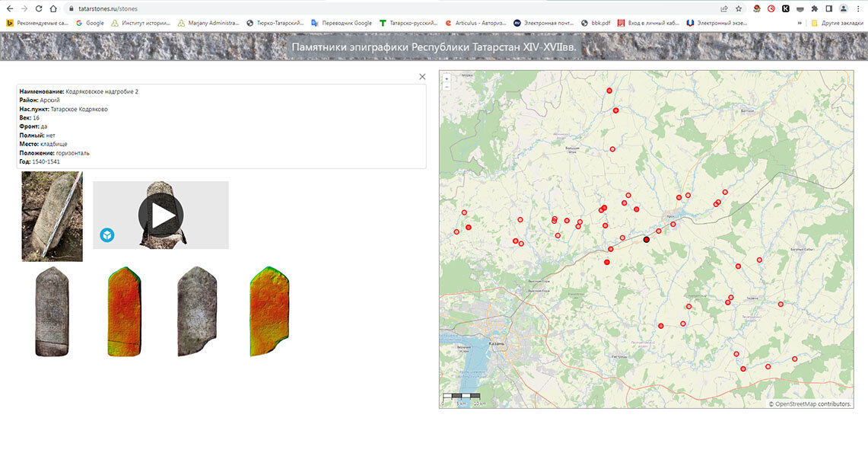The height and width of the screenshot is (453, 868).
Task: Open the 'Электронный экзе...' bookmark
Action: tap(717, 24)
